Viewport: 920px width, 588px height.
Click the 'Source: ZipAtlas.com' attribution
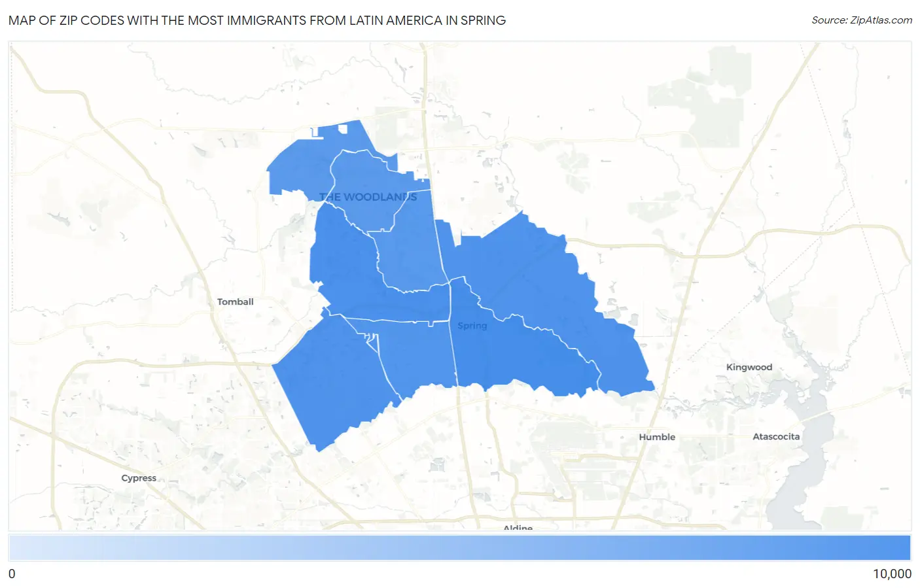click(x=862, y=20)
